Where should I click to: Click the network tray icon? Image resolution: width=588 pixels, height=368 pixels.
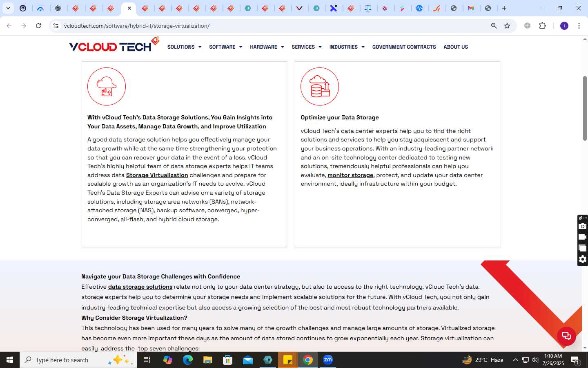tap(526, 360)
